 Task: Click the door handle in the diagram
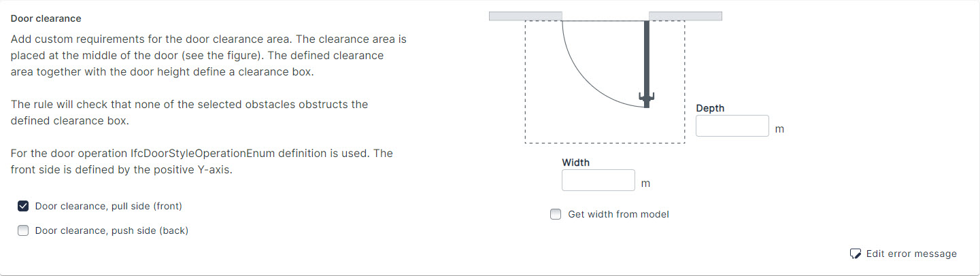pos(646,99)
